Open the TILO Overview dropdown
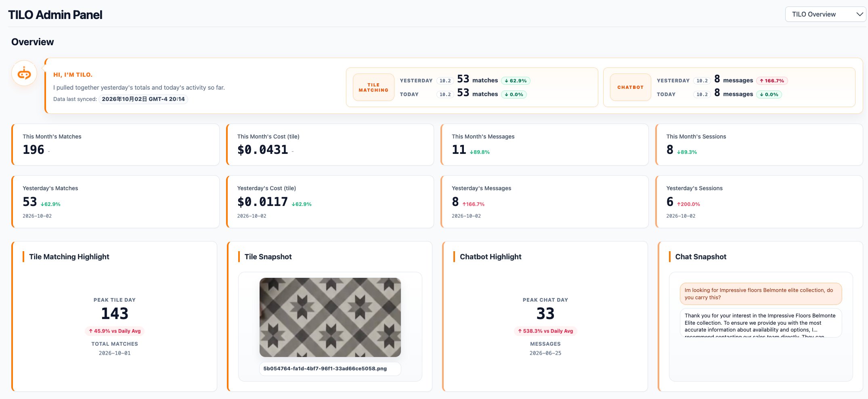 point(825,14)
